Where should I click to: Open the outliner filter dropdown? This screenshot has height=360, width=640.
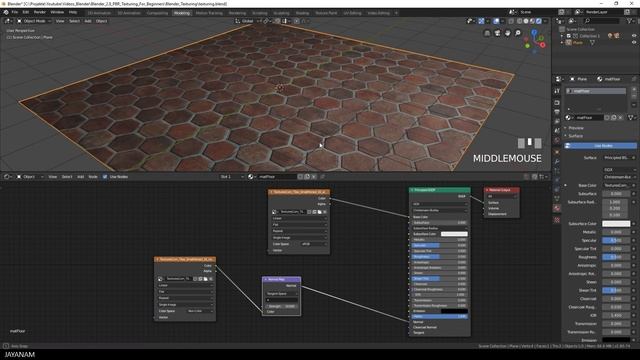[631, 21]
